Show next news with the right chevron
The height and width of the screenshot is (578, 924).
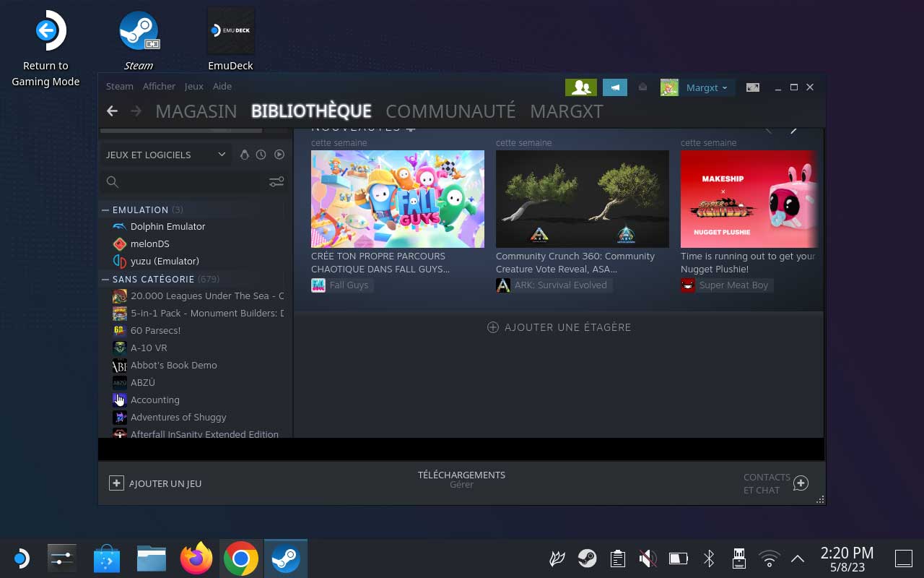pos(794,130)
